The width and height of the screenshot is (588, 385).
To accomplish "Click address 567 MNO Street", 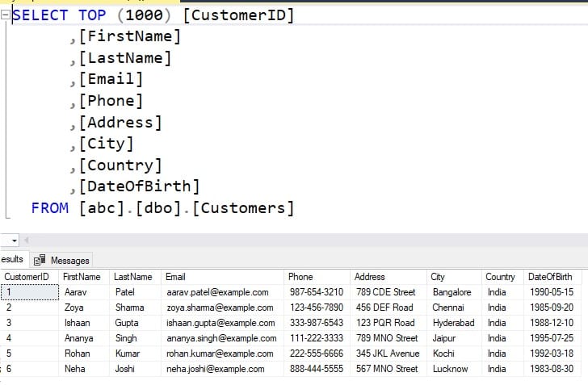I will pyautogui.click(x=387, y=369).
